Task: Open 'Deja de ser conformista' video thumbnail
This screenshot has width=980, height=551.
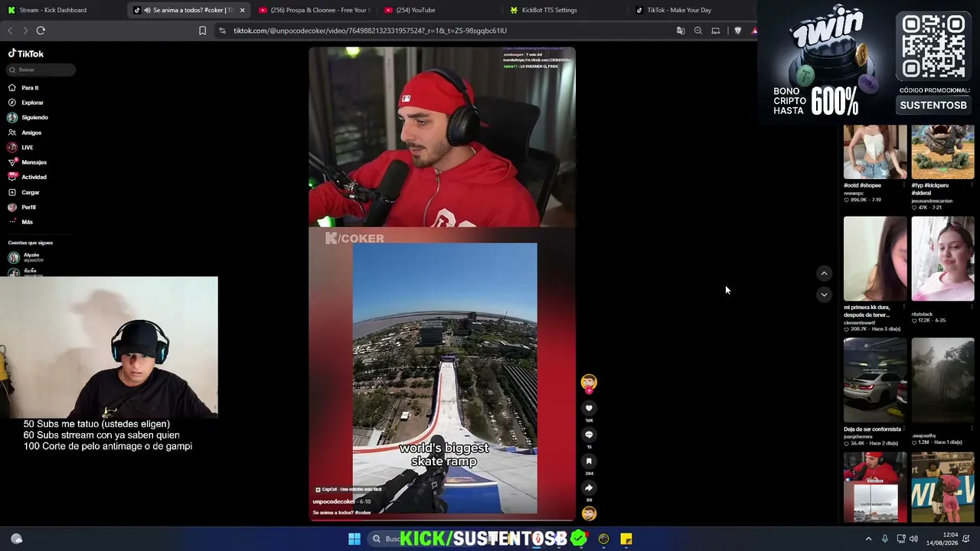Action: 875,380
